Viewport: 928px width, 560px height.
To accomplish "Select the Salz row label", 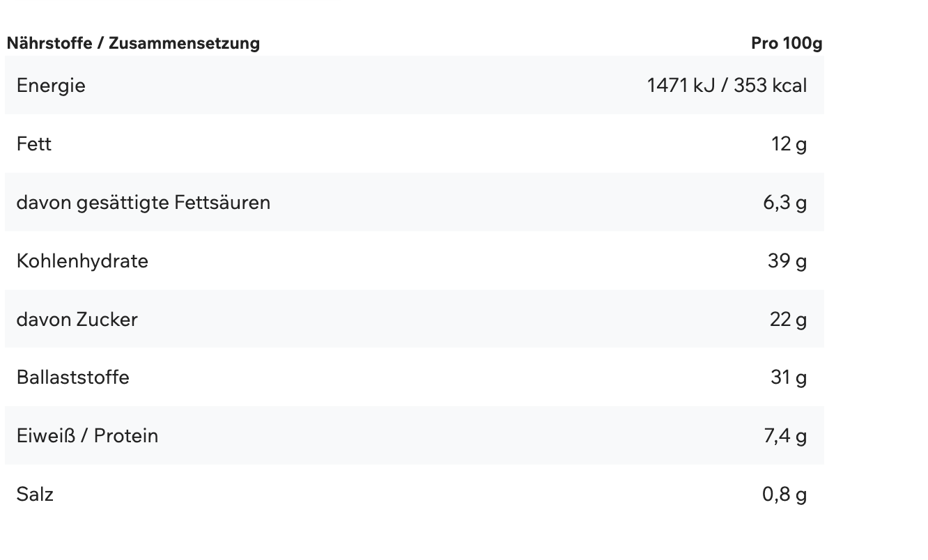I will tap(35, 495).
